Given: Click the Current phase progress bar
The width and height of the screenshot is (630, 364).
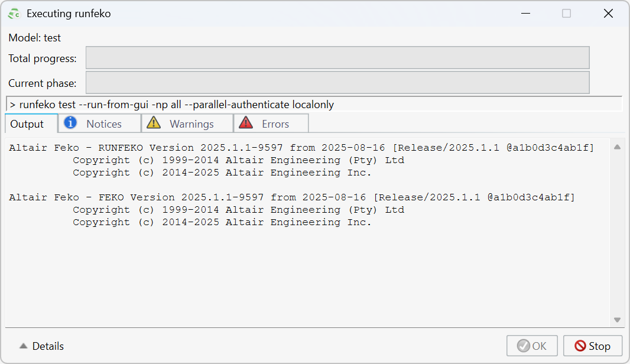Looking at the screenshot, I should 337,82.
